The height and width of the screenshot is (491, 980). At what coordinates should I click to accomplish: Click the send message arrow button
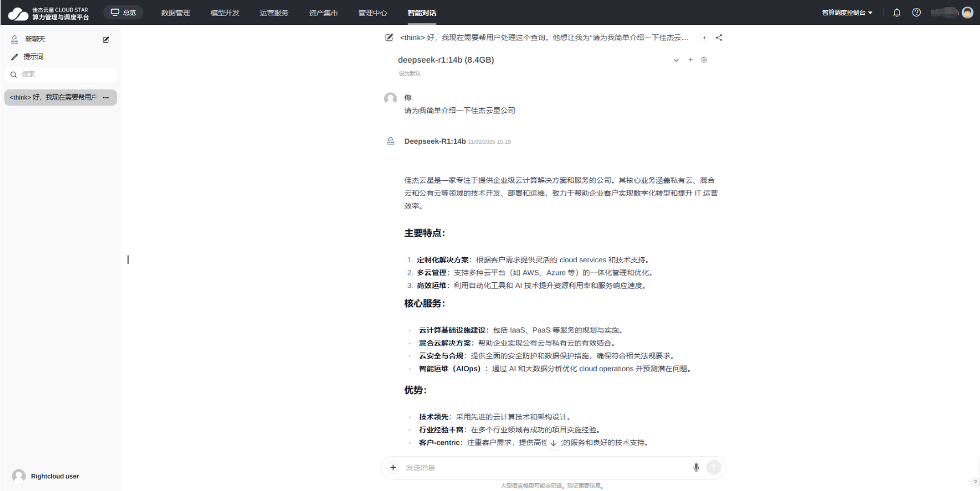(714, 468)
